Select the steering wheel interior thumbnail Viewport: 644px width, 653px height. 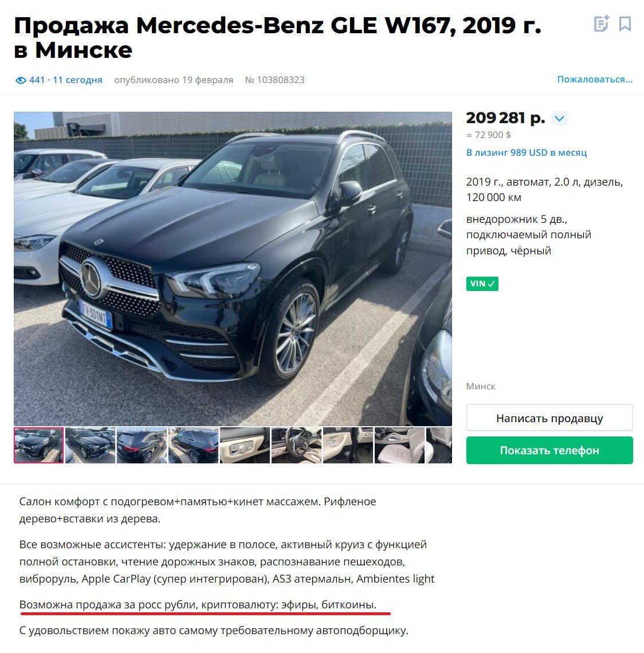297,445
